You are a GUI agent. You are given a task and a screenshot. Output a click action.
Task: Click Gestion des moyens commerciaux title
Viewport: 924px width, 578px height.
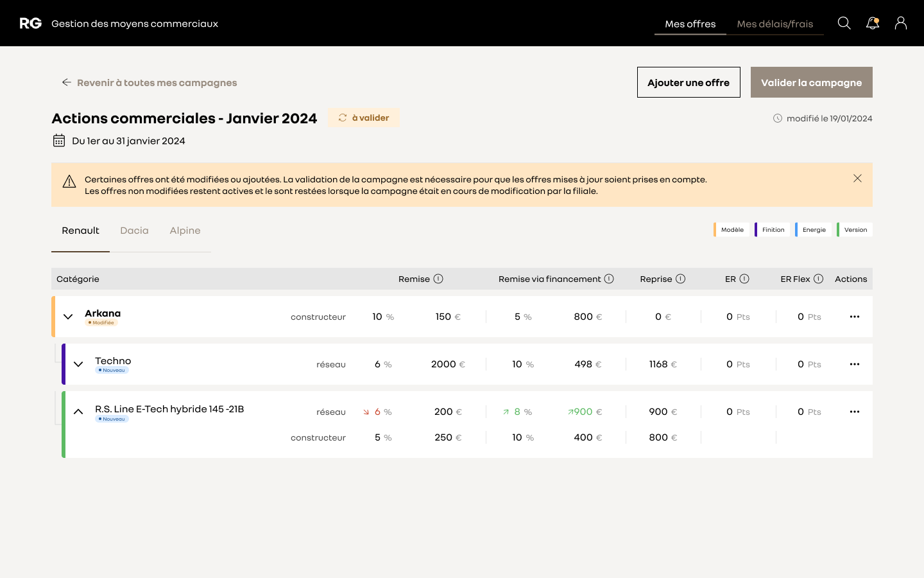(x=135, y=24)
